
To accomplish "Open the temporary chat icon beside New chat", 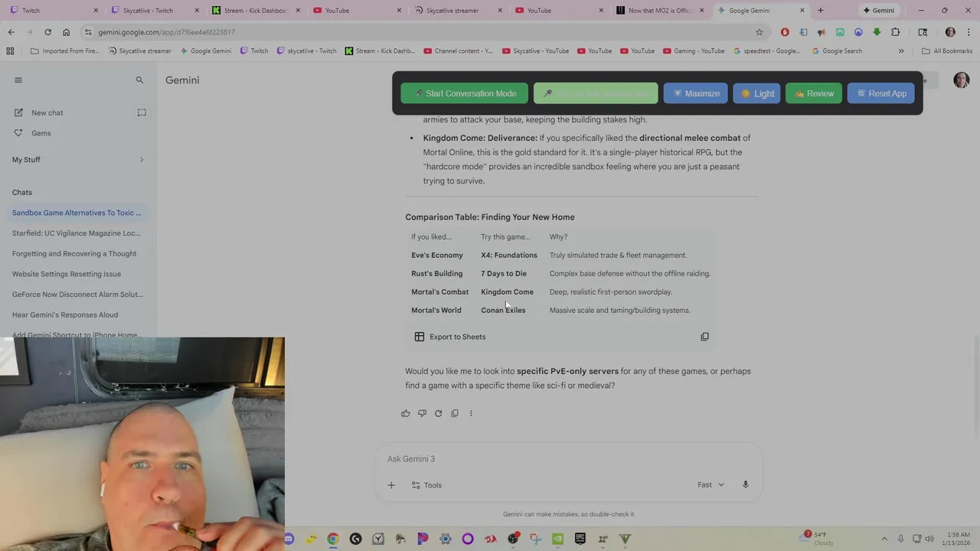I will (x=142, y=112).
